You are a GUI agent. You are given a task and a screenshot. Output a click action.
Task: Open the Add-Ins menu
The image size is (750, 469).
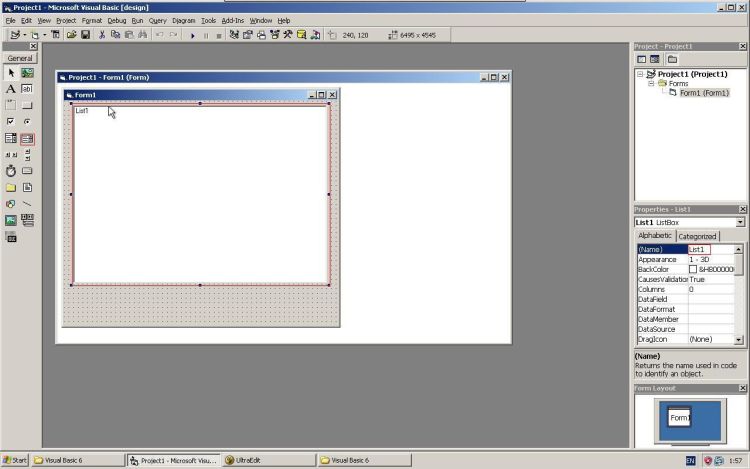tap(232, 21)
